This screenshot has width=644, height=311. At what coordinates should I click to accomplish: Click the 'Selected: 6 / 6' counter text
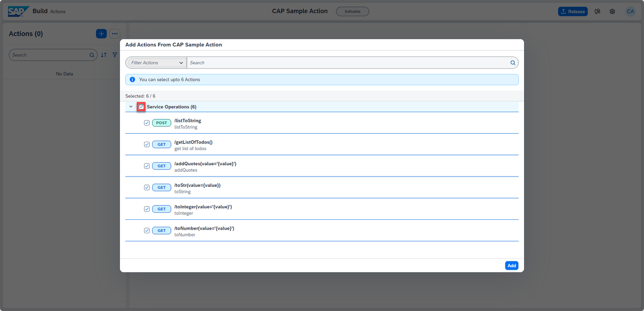point(140,96)
